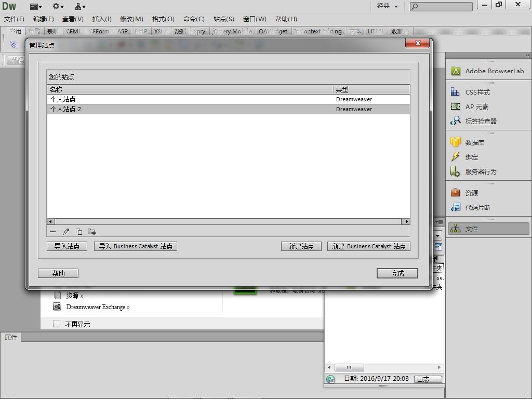532x399 pixels.
Task: Switch to jQuery Mobile insert tab
Action: pos(232,31)
